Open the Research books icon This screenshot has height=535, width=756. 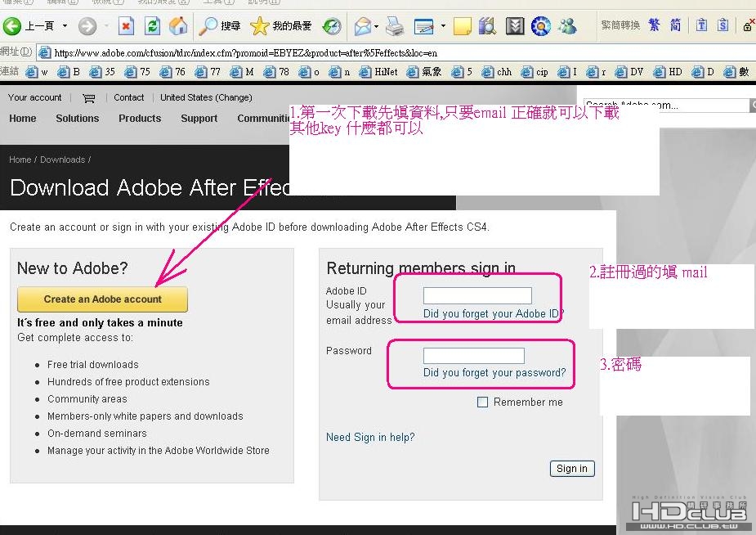pos(487,26)
